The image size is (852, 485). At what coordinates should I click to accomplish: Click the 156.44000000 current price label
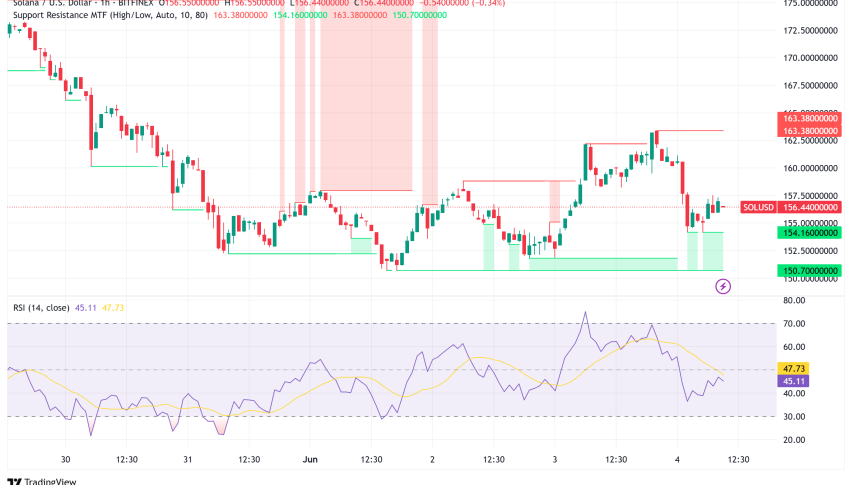[810, 207]
